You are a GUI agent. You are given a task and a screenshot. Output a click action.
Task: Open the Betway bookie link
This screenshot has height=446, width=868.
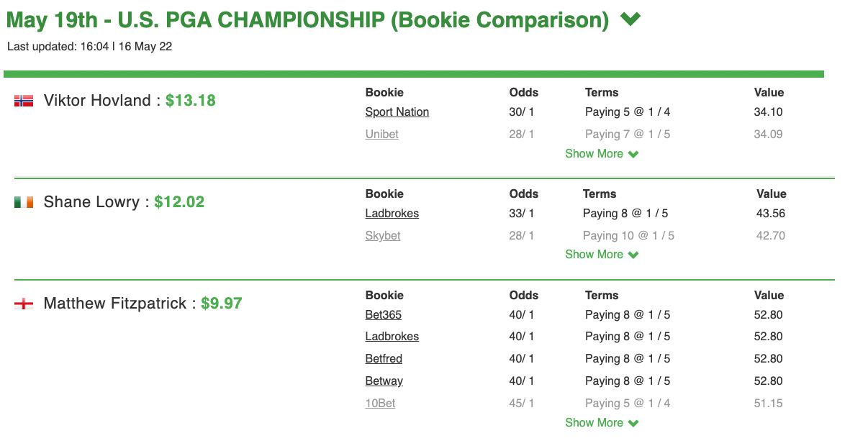384,381
